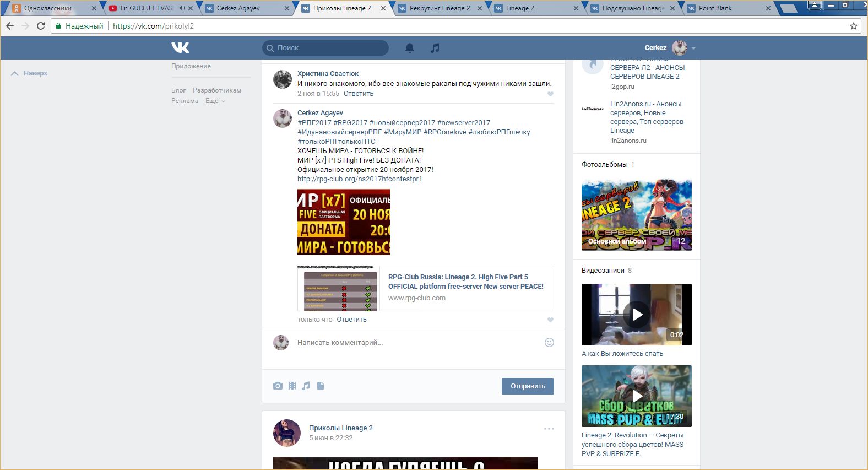Attach a video to the comment
Image resolution: width=868 pixels, height=470 pixels.
(x=292, y=386)
